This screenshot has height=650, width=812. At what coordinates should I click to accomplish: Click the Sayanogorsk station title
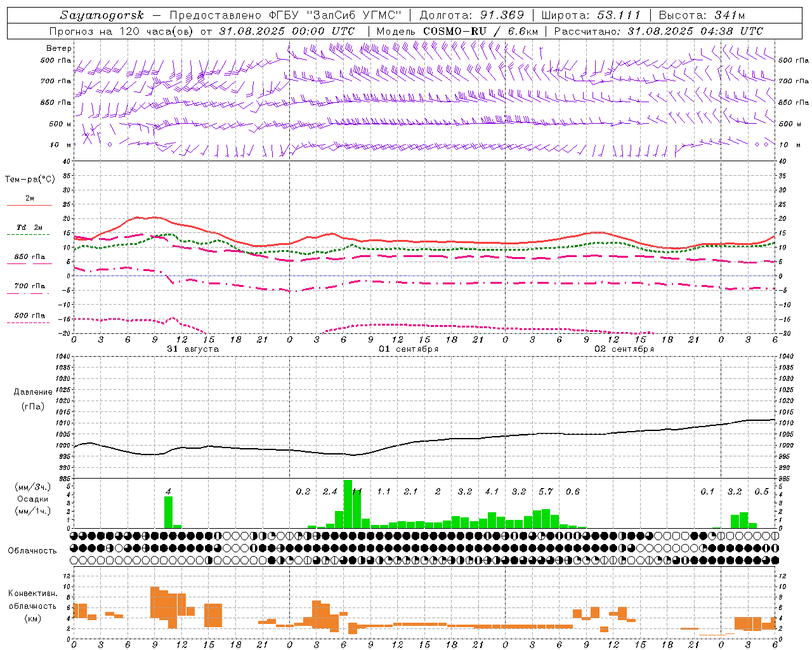[102, 15]
